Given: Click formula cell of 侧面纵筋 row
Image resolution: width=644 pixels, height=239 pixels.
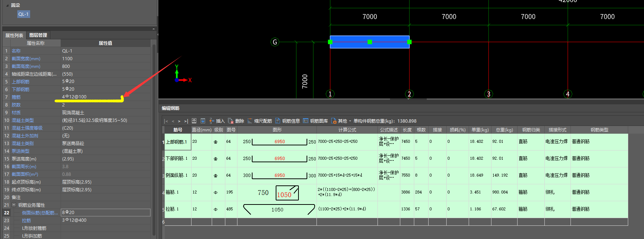Looking at the screenshot, I should (347, 175).
